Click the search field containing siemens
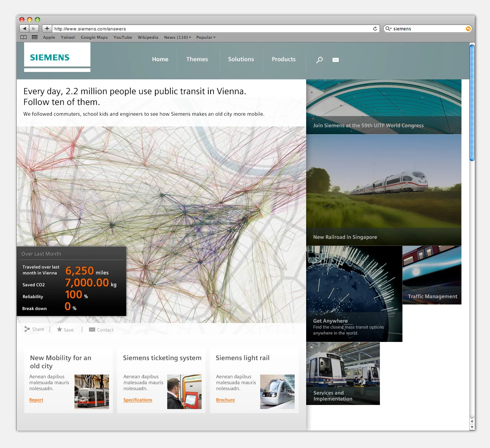Screen dimensions: 490x448 [x=428, y=29]
